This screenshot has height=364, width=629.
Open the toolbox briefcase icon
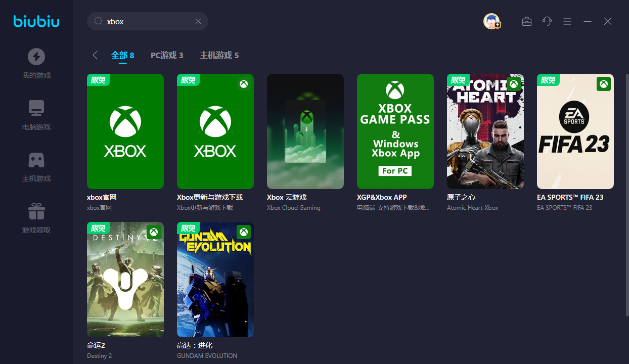pyautogui.click(x=527, y=21)
